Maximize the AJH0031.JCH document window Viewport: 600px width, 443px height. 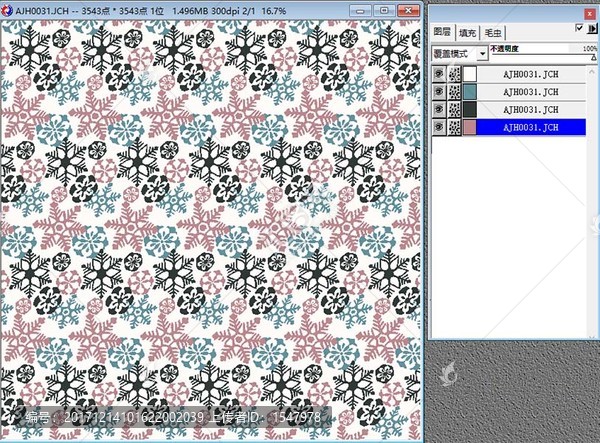click(x=384, y=11)
